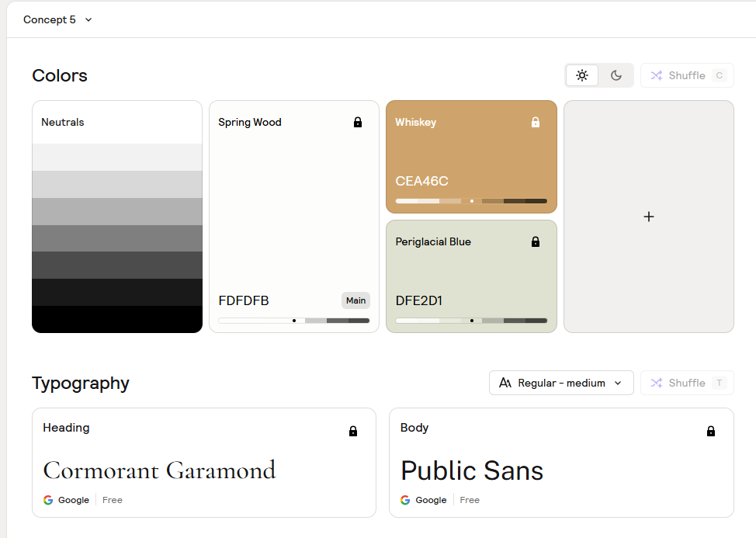The height and width of the screenshot is (538, 756).
Task: Click the C shortcut badge on Shuffle
Action: [719, 75]
